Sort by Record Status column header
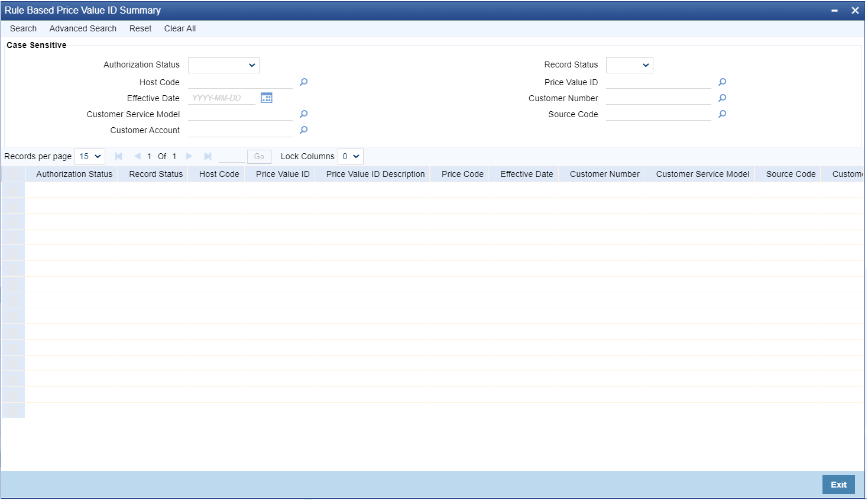868x500 pixels. (156, 174)
